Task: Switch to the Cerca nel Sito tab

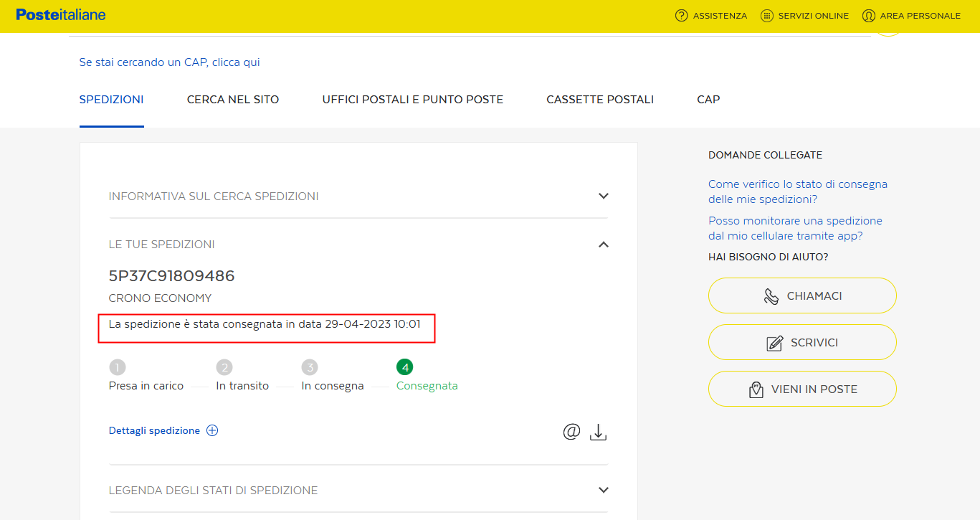Action: [233, 100]
